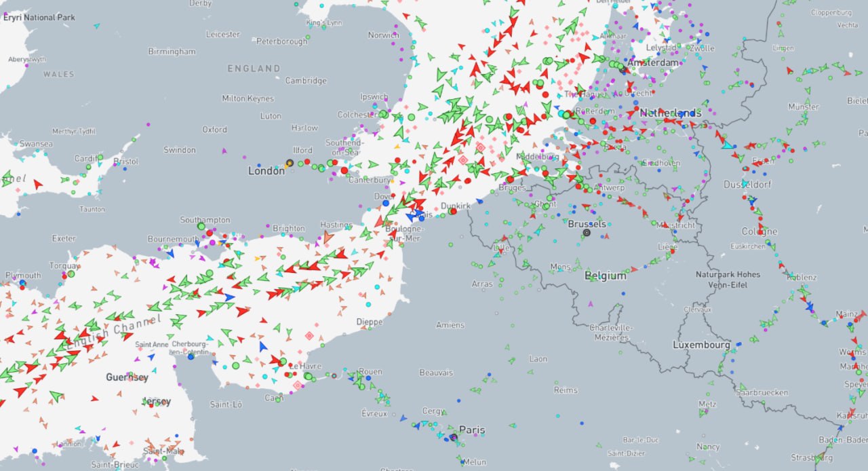Click the Belgium country label

pyautogui.click(x=606, y=276)
